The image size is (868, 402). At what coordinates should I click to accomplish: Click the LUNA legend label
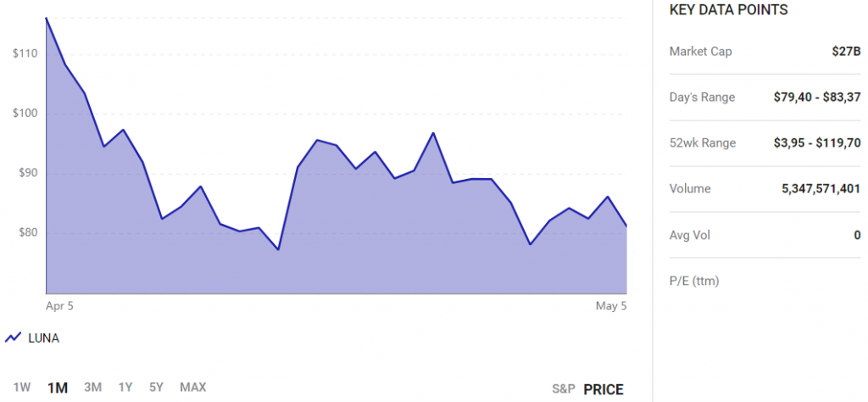coord(44,338)
